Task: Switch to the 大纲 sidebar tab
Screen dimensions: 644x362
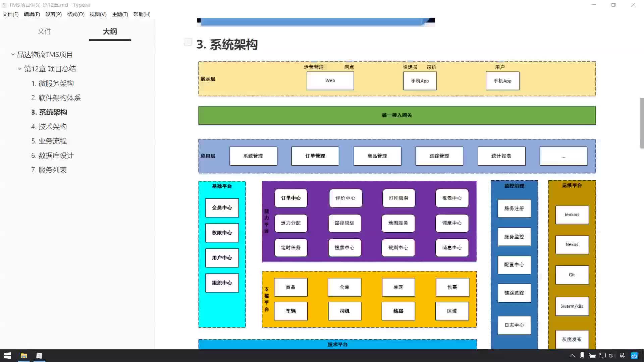Action: click(x=110, y=31)
